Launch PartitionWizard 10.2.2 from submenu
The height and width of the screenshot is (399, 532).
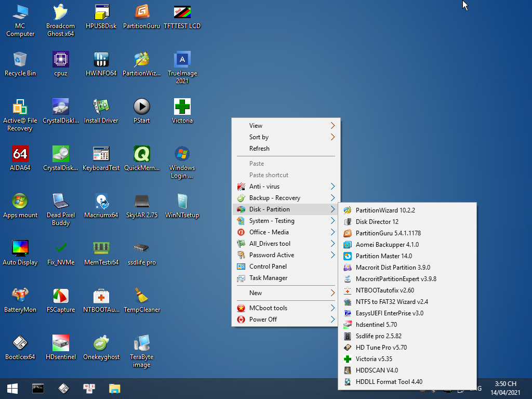point(407,210)
